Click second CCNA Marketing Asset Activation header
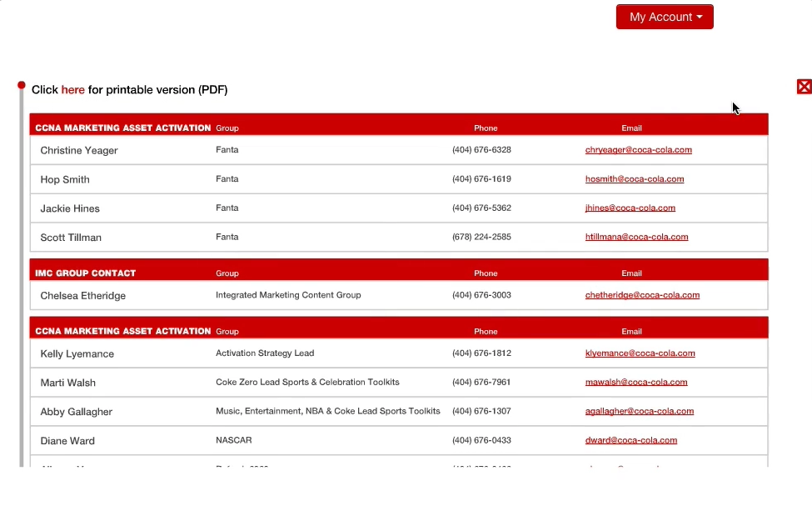Image resolution: width=812 pixels, height=511 pixels. pyautogui.click(x=122, y=331)
